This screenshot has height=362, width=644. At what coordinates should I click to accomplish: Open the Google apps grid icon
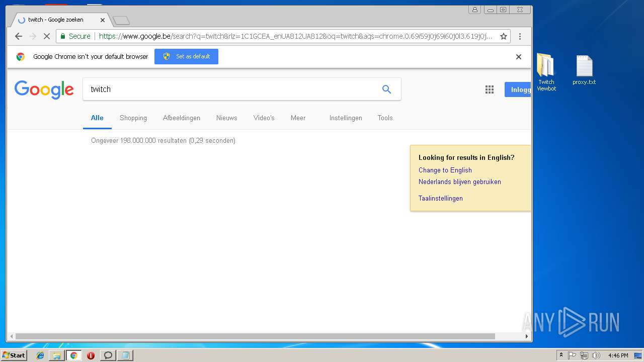tap(490, 89)
